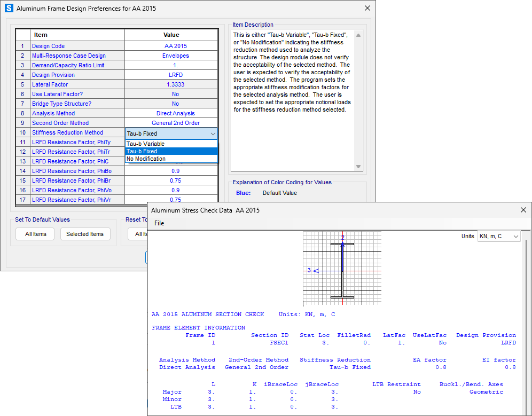Choose Tau-b Fixed option in the dropdown list
Viewport: 532px width, 416px height.
pyautogui.click(x=171, y=151)
